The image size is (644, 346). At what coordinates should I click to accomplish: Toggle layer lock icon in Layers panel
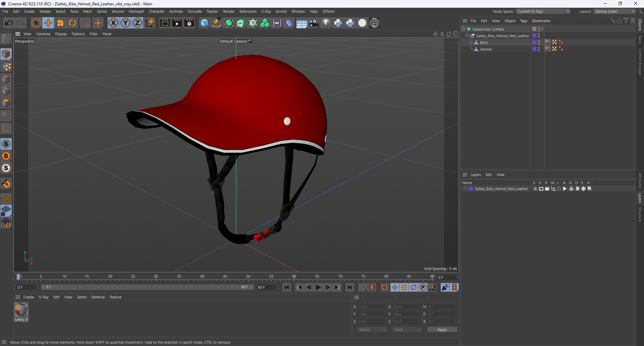559,189
